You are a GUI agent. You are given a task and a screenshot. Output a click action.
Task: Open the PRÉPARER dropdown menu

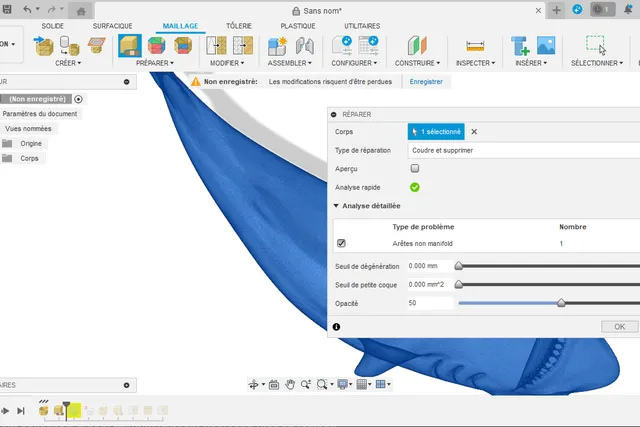[155, 63]
